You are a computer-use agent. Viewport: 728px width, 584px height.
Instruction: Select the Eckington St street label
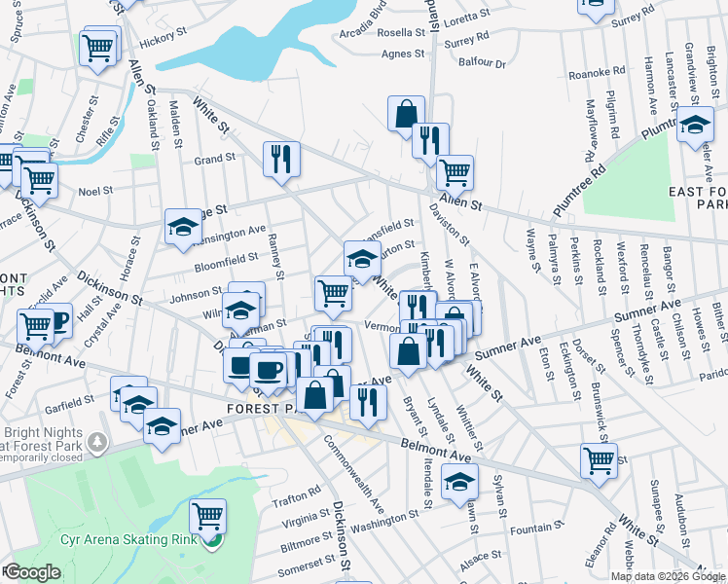(569, 372)
